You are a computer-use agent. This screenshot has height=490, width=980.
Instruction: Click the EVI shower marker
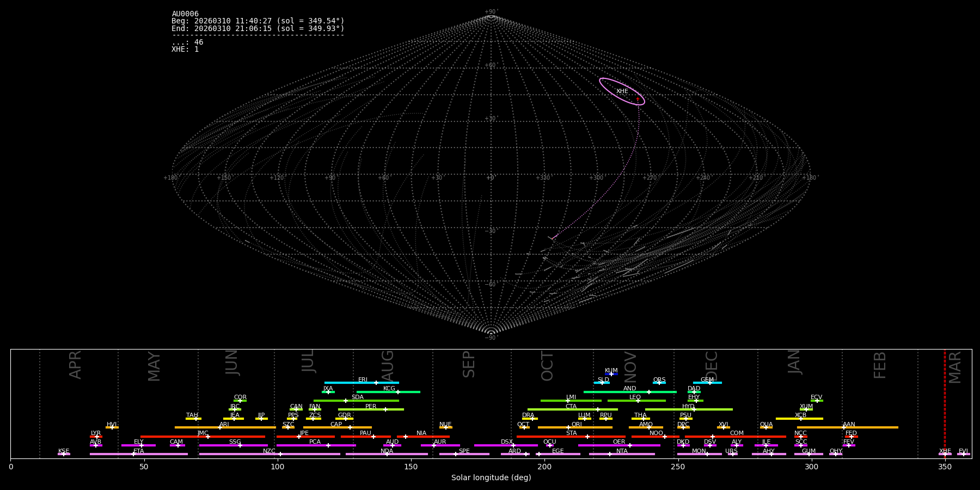964,454
